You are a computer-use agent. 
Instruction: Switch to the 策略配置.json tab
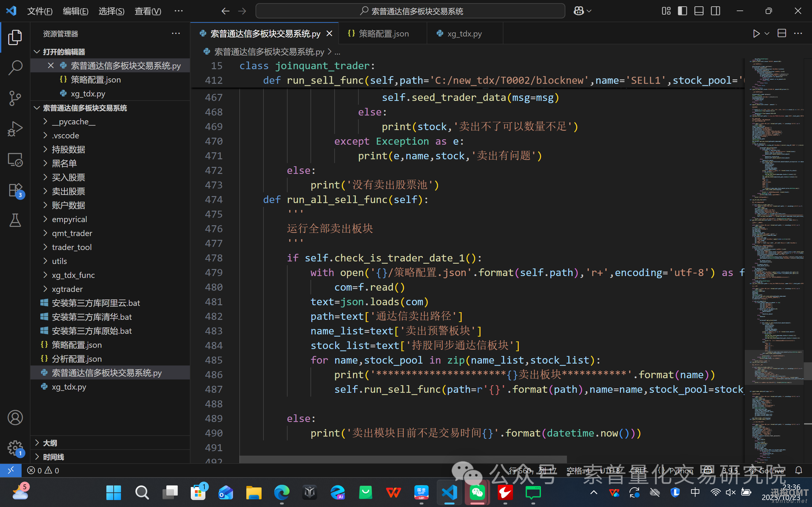point(383,34)
